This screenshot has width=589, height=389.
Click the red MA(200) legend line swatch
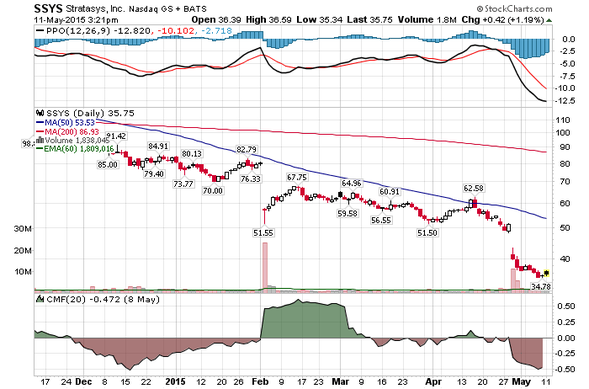pos(40,132)
